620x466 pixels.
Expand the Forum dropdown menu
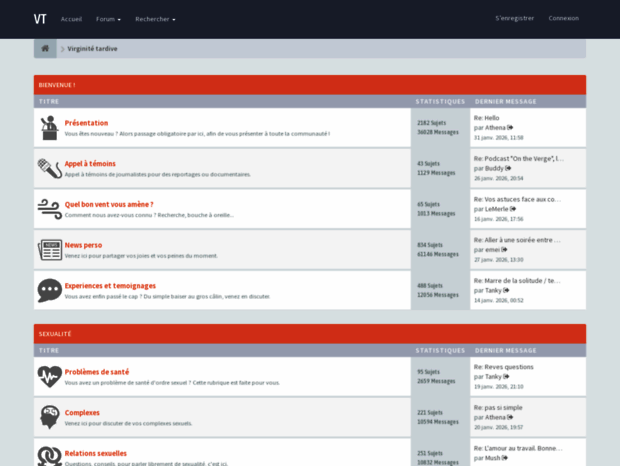[x=108, y=19]
